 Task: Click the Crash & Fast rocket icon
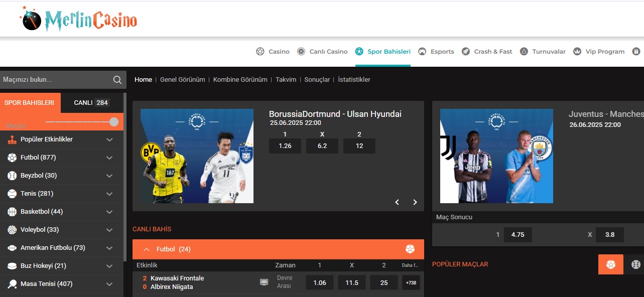point(466,51)
